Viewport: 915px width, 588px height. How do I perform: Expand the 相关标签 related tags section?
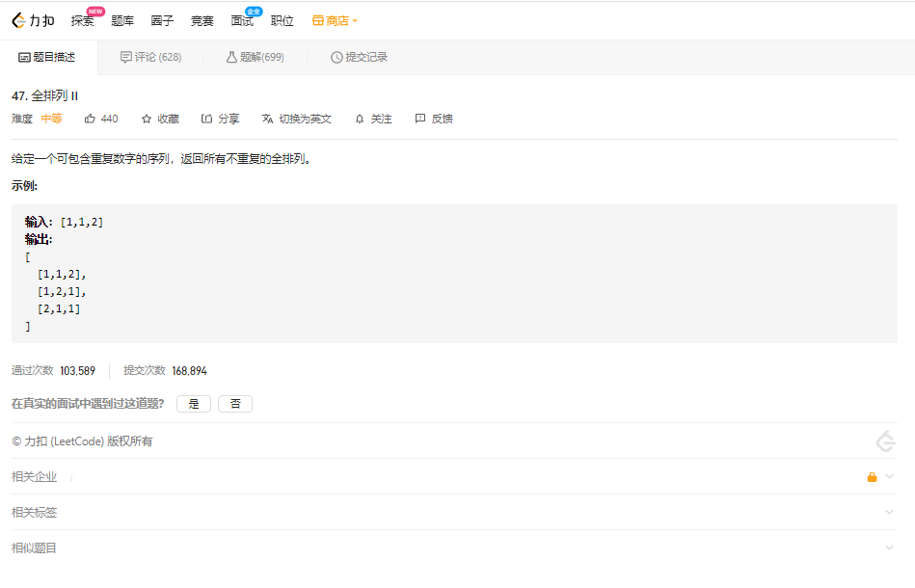tap(454, 512)
